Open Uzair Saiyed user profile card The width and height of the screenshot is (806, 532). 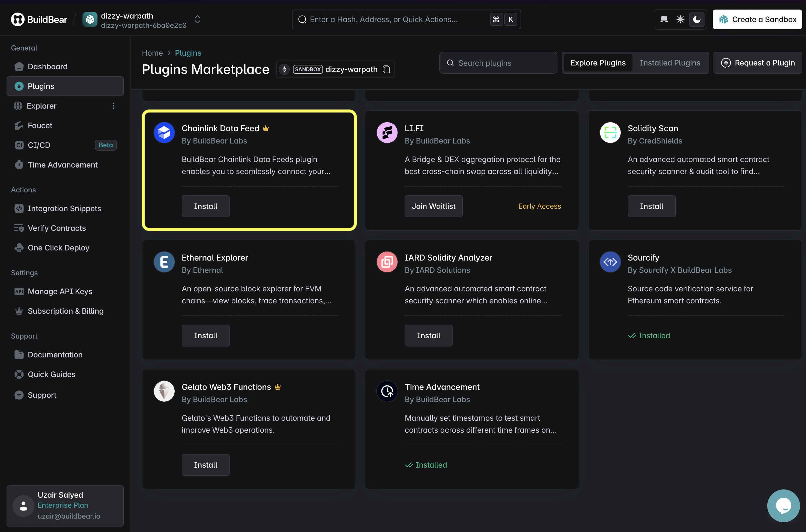click(65, 506)
